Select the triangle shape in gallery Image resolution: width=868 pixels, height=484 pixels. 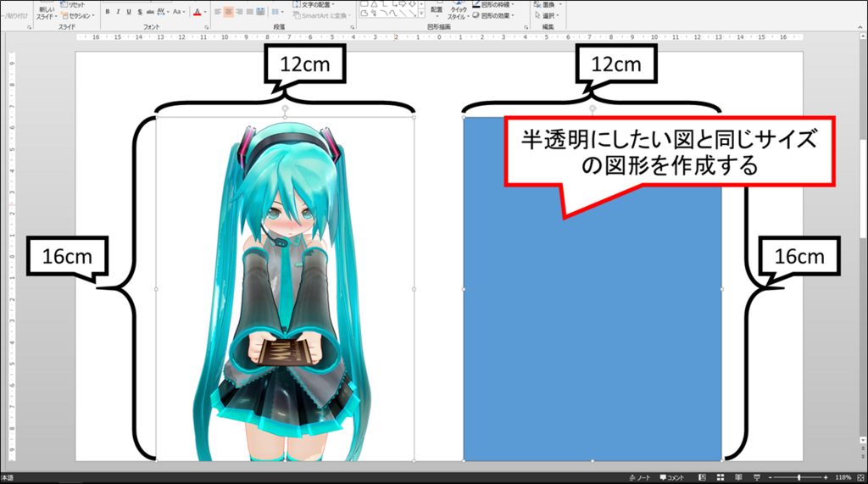click(374, 4)
